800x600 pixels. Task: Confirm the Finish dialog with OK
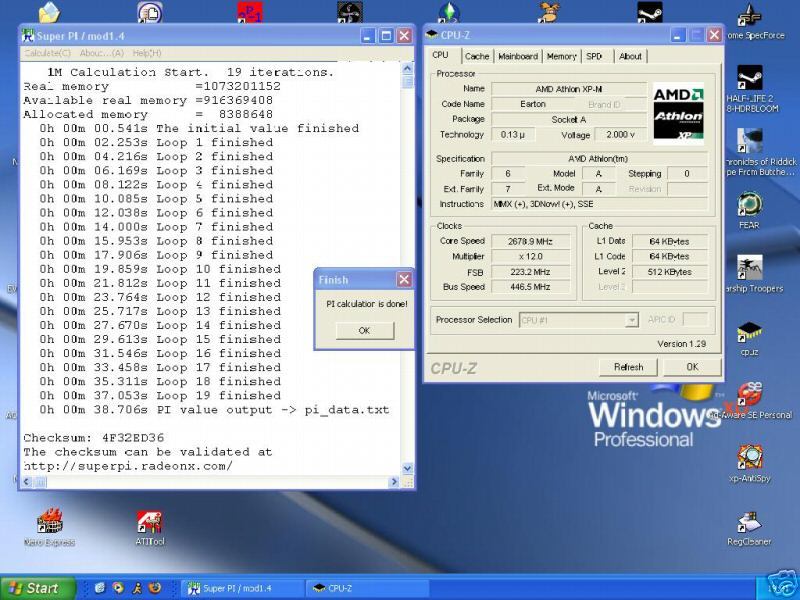click(x=364, y=331)
